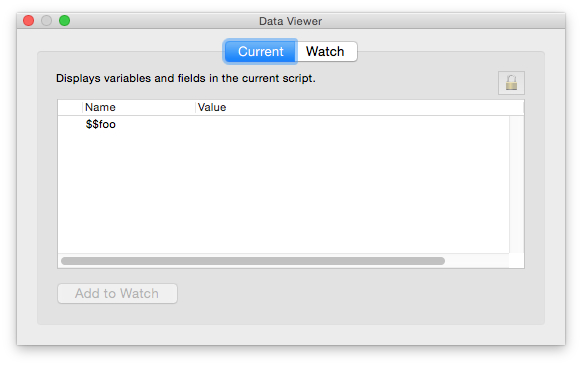Click the gray minimize window button
Viewport: 582px width, 366px height.
point(46,20)
